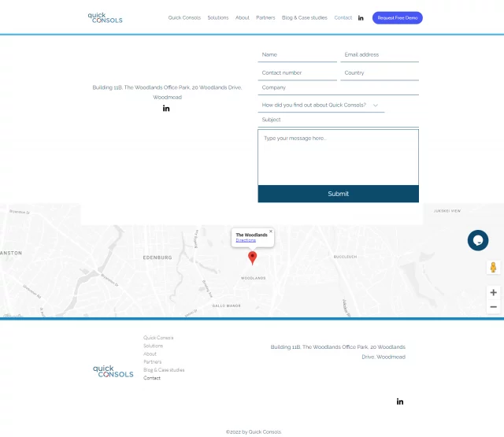Click footer Partners link
Image resolution: width=504 pixels, height=437 pixels.
(152, 362)
